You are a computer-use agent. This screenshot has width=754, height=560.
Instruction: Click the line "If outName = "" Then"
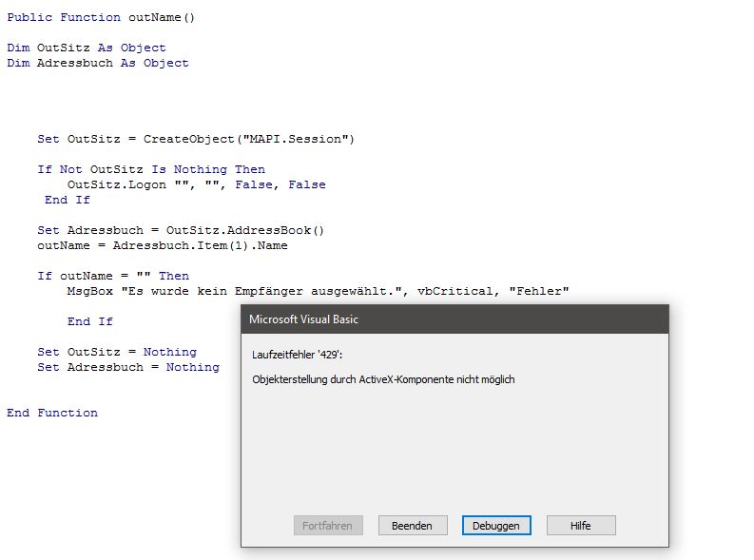[113, 276]
